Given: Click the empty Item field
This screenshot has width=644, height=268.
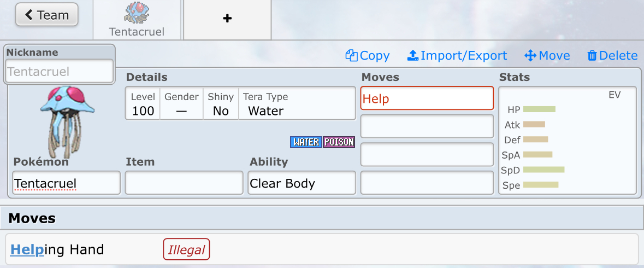Looking at the screenshot, I should tap(184, 183).
